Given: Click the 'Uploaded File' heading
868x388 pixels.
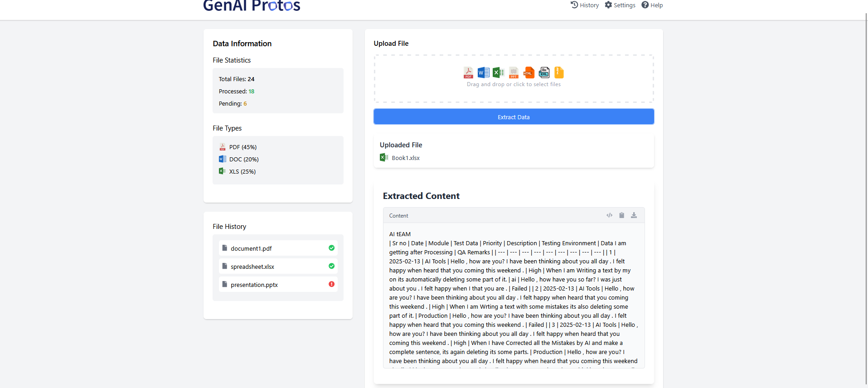Looking at the screenshot, I should (401, 145).
